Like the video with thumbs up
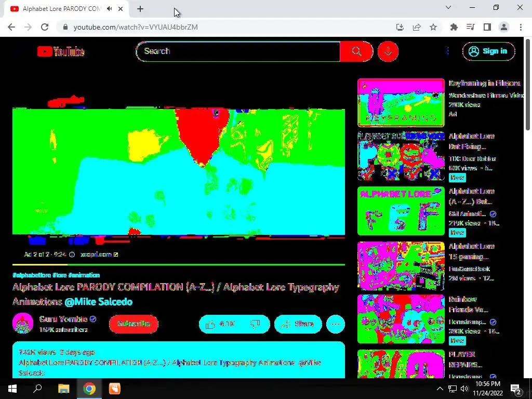The height and width of the screenshot is (399, 532). (220, 324)
